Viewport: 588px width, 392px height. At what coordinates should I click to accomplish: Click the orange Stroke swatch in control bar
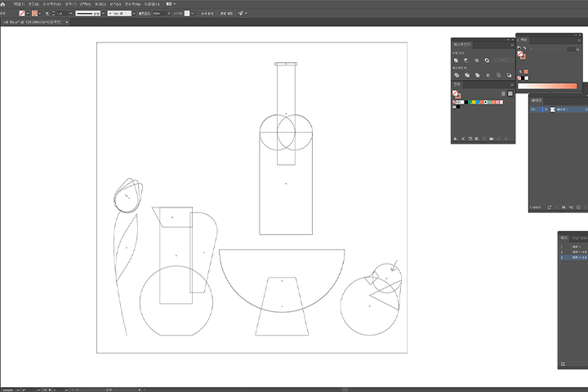pos(34,13)
